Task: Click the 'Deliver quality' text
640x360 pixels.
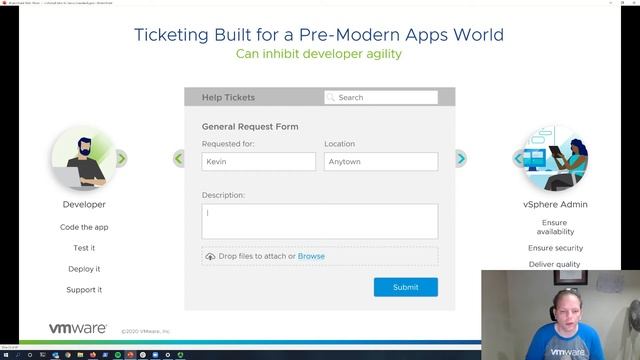Action: (x=554, y=264)
